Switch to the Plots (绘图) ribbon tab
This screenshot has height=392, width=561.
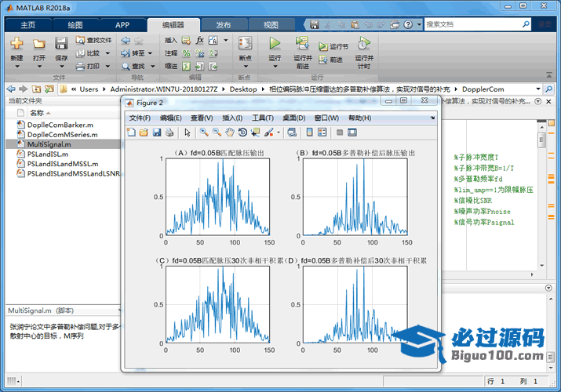click(75, 24)
